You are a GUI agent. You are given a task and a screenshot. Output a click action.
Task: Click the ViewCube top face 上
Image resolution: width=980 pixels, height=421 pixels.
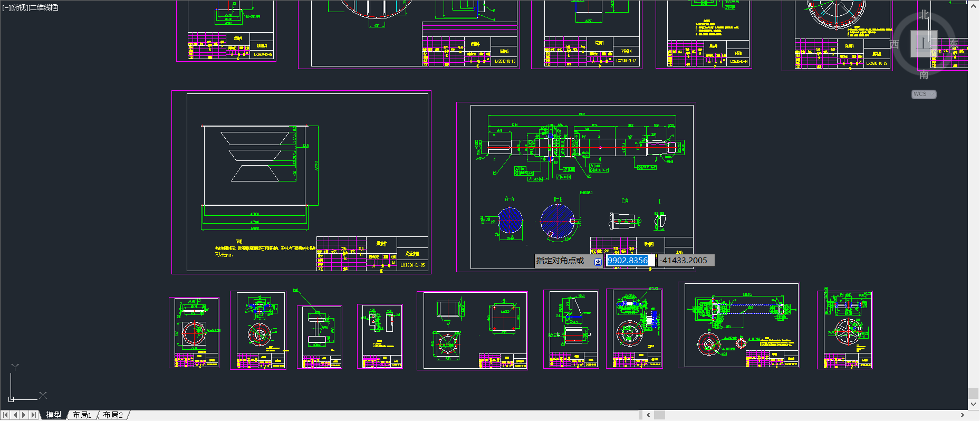[924, 43]
